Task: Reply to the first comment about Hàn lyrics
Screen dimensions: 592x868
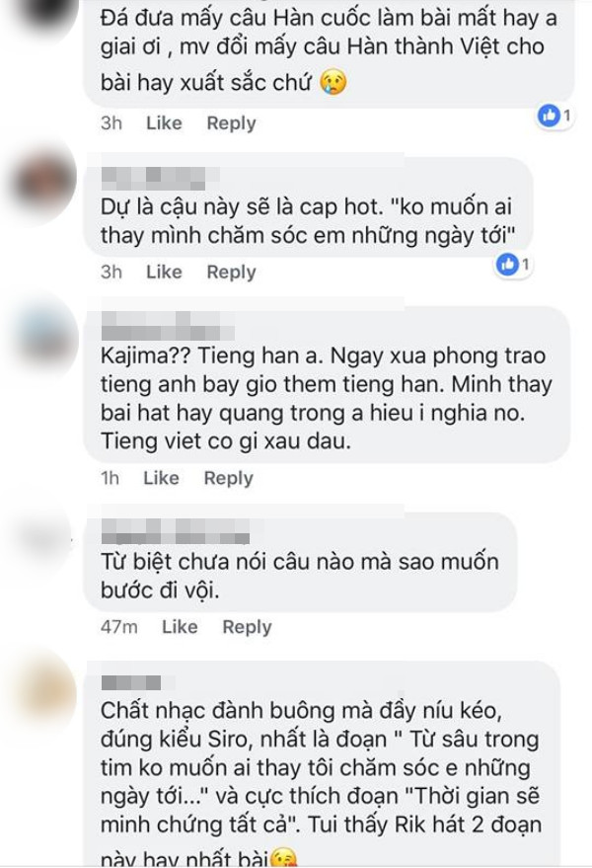Action: pyautogui.click(x=231, y=122)
